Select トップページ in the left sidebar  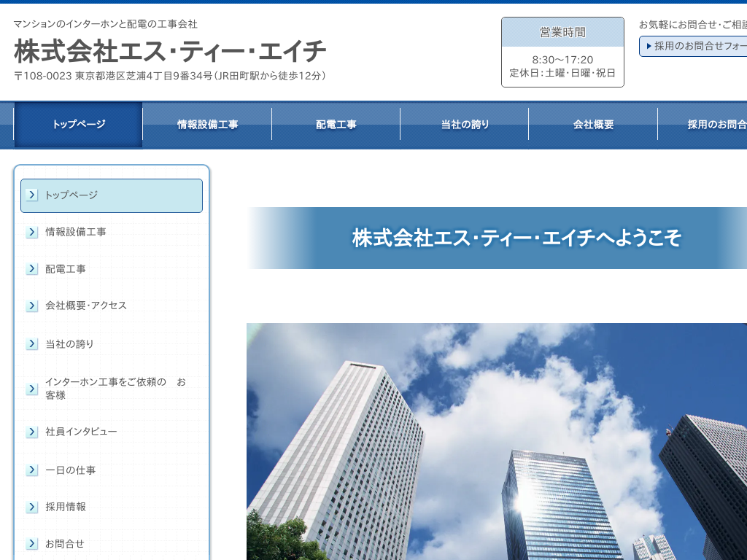pyautogui.click(x=112, y=195)
